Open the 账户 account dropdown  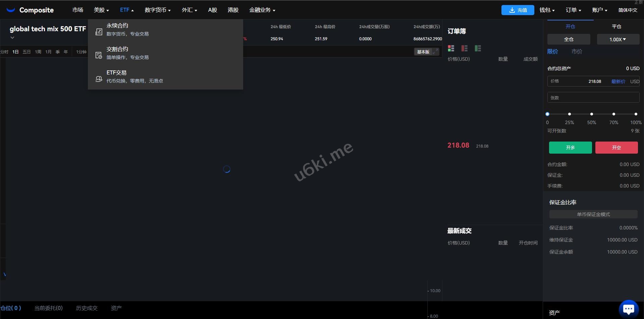600,10
